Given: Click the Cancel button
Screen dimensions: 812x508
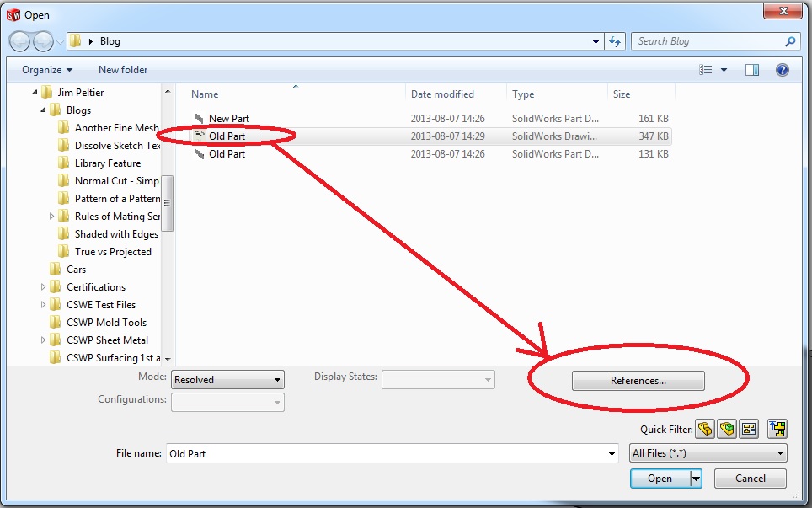Looking at the screenshot, I should [749, 478].
